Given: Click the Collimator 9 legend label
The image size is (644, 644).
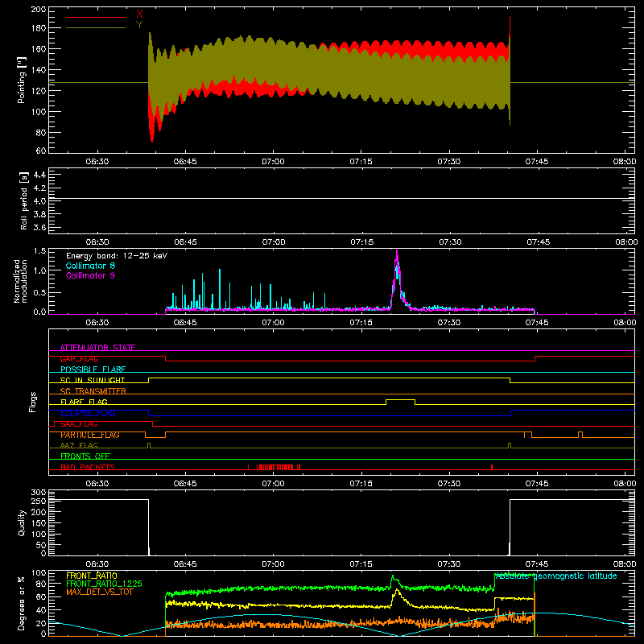Looking at the screenshot, I should click(x=90, y=275).
